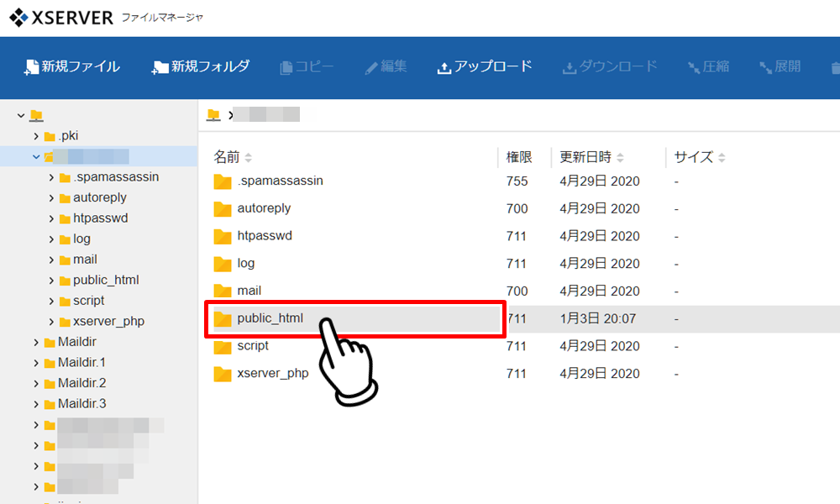Viewport: 840px width, 504px height.
Task: Select script in the folder tree
Action: [x=89, y=301]
